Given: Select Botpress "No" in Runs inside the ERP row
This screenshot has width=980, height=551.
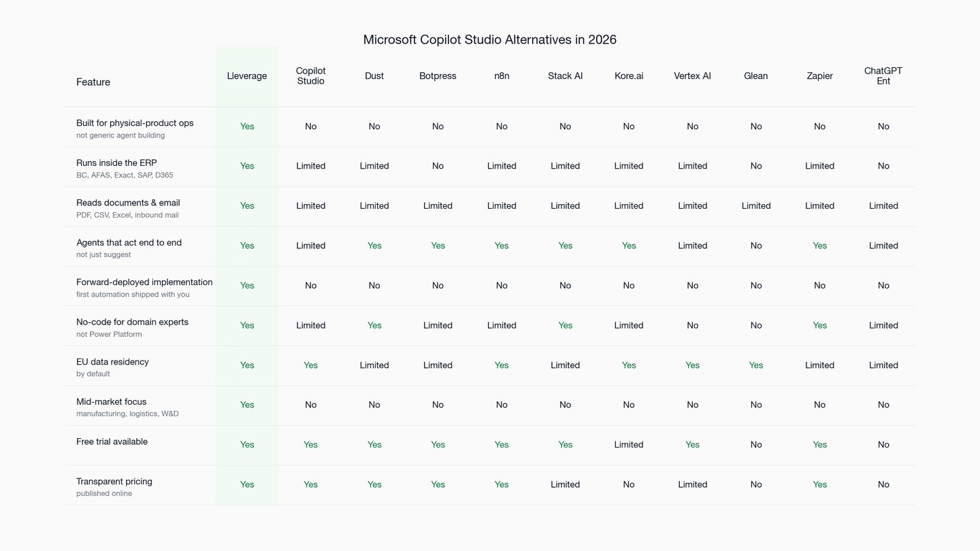Looking at the screenshot, I should click(438, 166).
